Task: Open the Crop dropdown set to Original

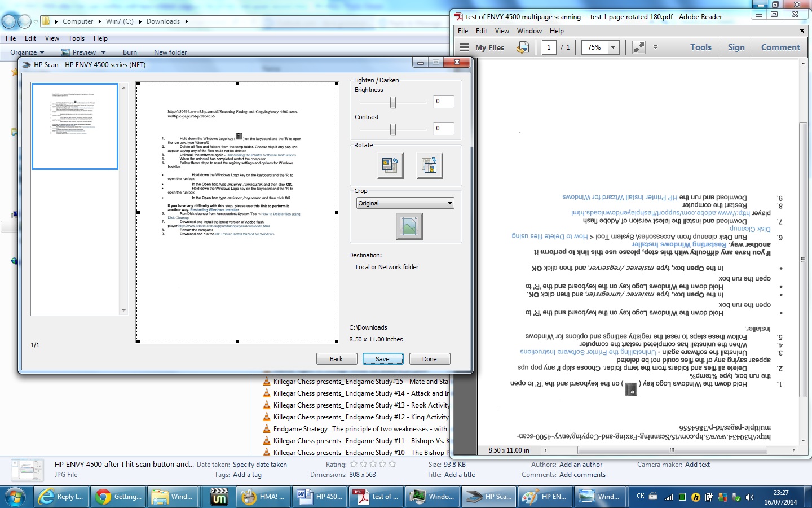Action: [405, 203]
